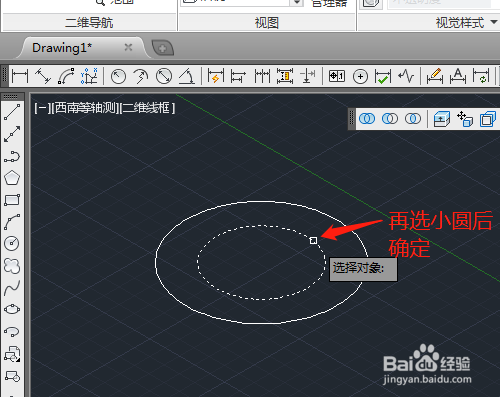Select the Arc Length dimension tool

click(x=66, y=76)
